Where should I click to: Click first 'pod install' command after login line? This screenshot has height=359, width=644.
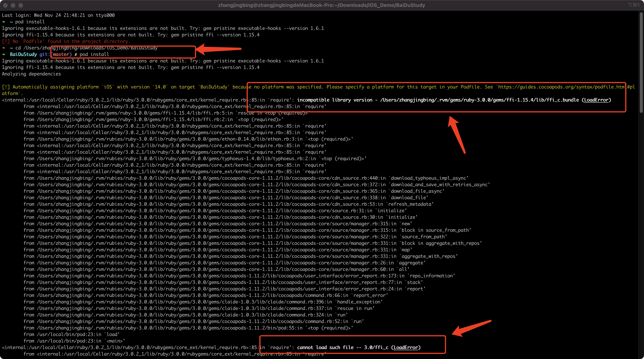(x=30, y=22)
